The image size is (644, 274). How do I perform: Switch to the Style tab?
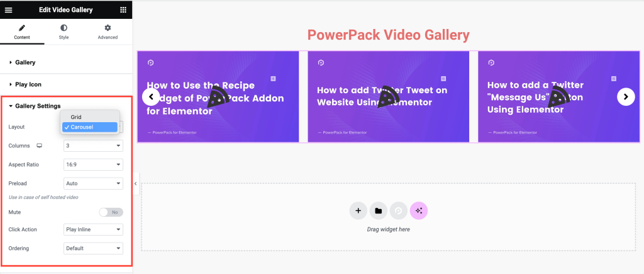(x=64, y=32)
